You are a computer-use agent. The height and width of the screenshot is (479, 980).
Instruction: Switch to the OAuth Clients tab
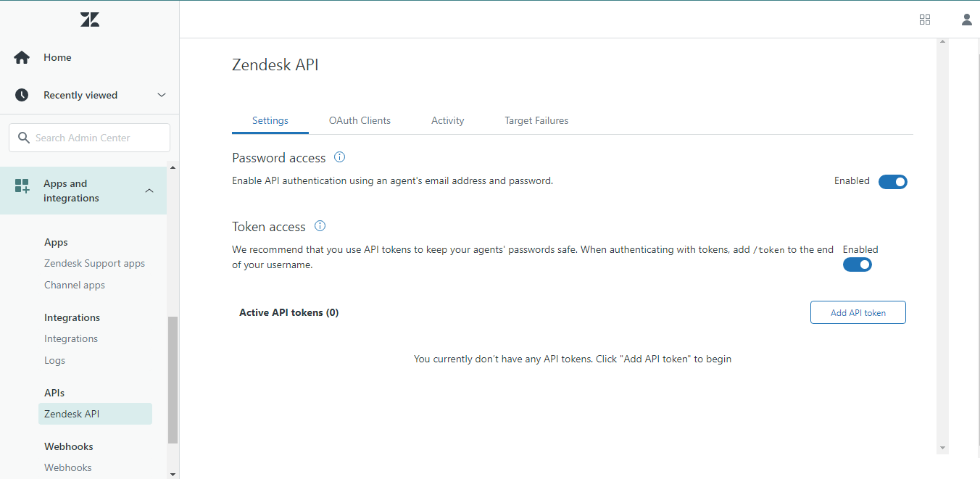[x=360, y=120]
